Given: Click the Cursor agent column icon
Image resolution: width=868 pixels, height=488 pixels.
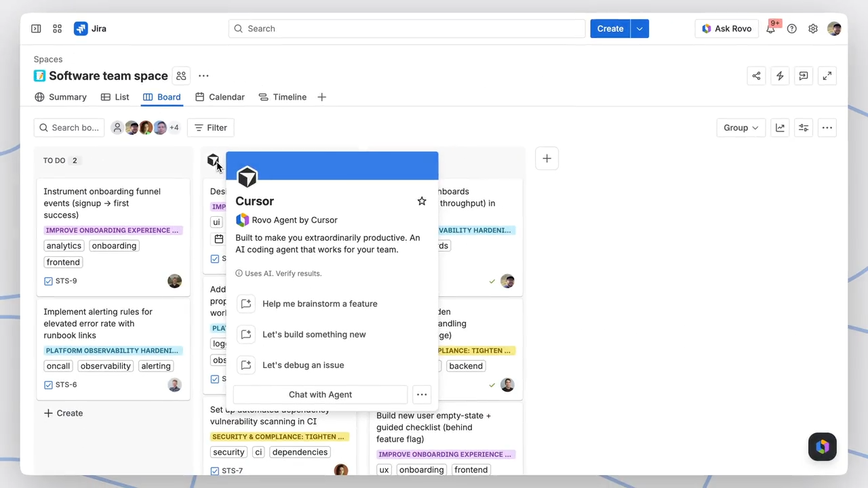Looking at the screenshot, I should coord(213,160).
